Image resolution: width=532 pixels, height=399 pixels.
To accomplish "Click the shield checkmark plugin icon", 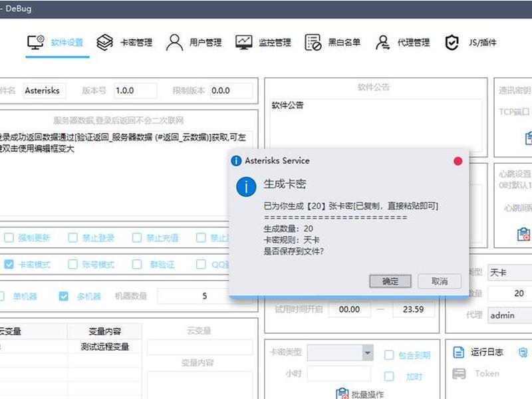I will 452,43.
